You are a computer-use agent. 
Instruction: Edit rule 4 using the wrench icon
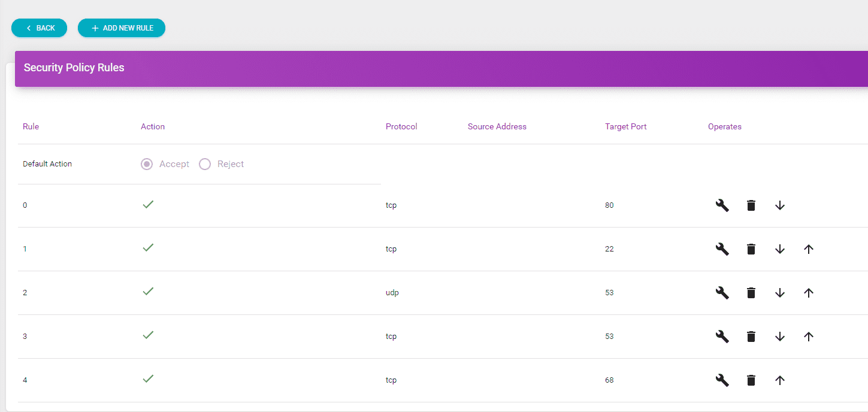coord(722,380)
